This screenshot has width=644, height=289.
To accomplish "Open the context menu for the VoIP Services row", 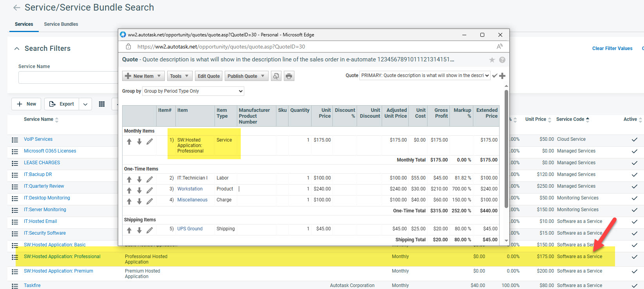I will [15, 140].
